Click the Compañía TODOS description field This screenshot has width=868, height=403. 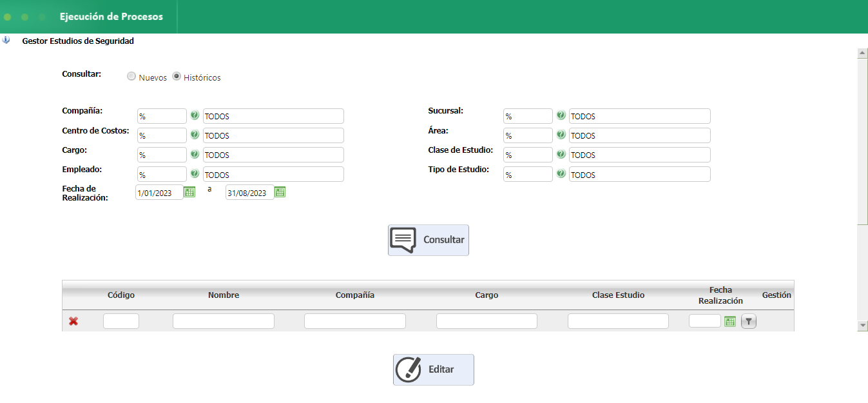[273, 116]
